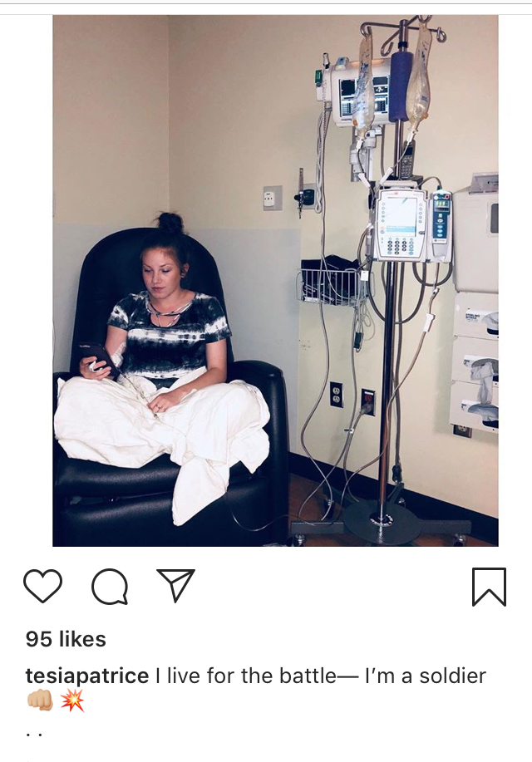Click the round base of the IV pole

pos(382,524)
